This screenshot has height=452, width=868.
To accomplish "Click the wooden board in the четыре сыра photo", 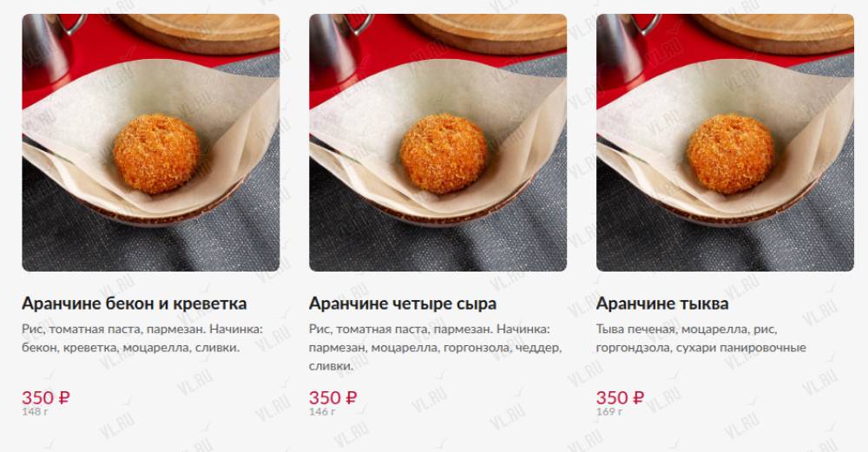I will (485, 32).
